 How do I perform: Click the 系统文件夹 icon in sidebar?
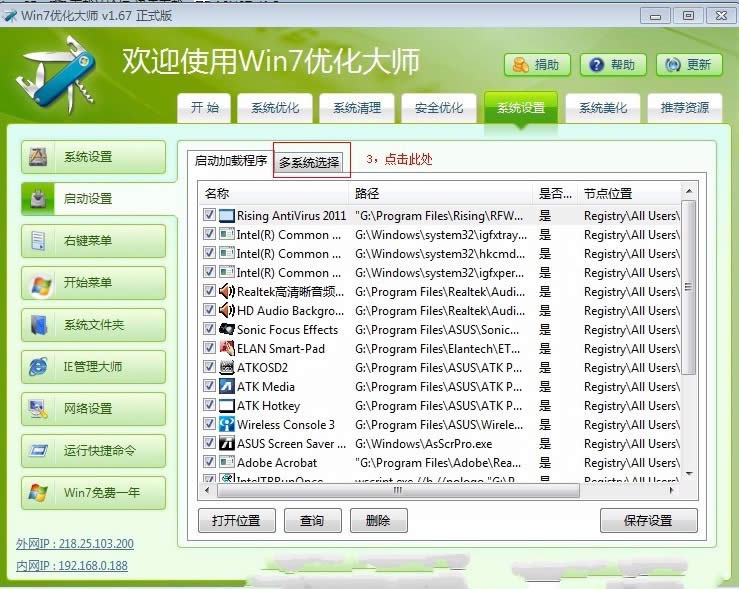tap(39, 325)
